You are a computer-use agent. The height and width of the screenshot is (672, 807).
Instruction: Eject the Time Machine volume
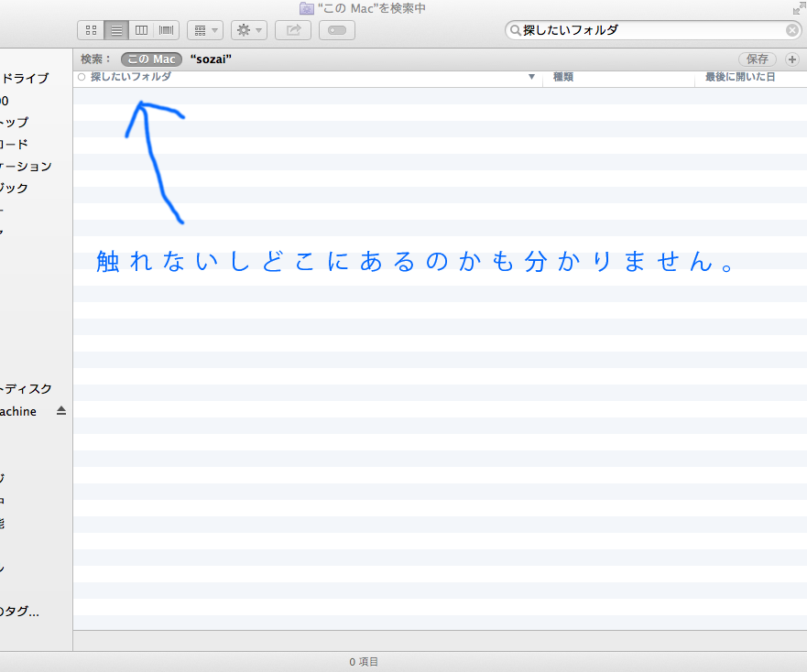(61, 411)
